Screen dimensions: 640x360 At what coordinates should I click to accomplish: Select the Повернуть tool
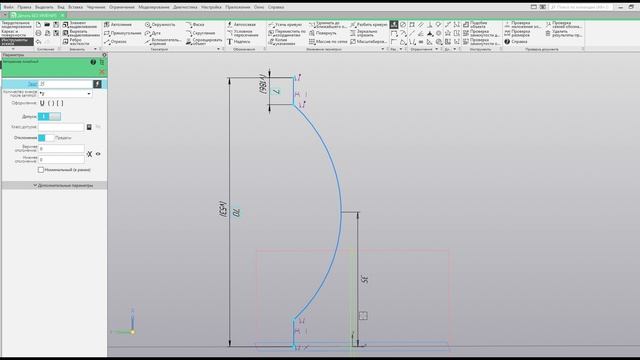click(x=322, y=33)
